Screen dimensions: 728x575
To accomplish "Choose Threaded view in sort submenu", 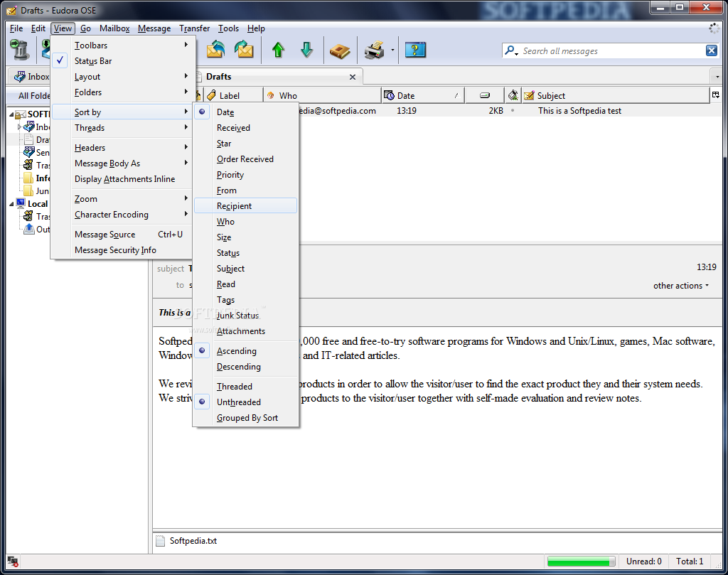I will 246,387.
